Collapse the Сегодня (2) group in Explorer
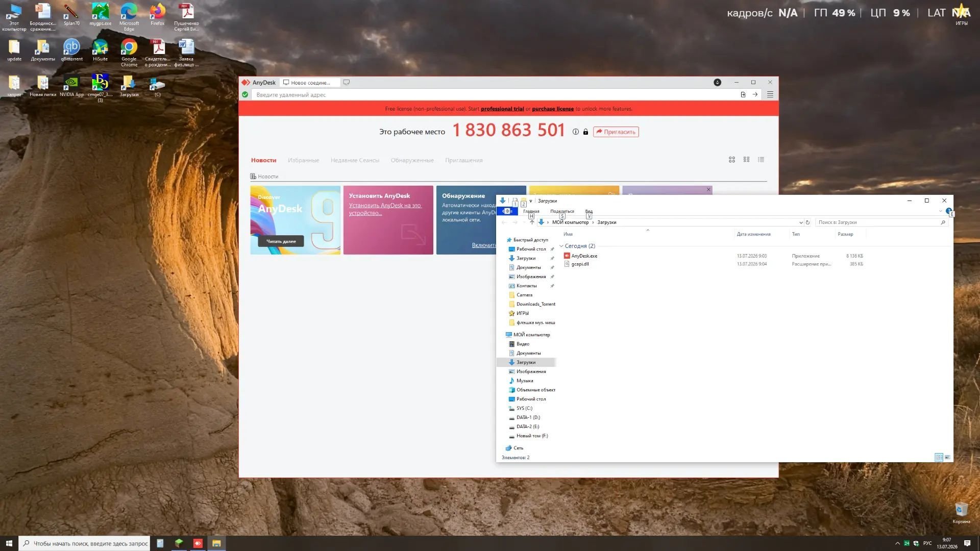 coord(561,246)
